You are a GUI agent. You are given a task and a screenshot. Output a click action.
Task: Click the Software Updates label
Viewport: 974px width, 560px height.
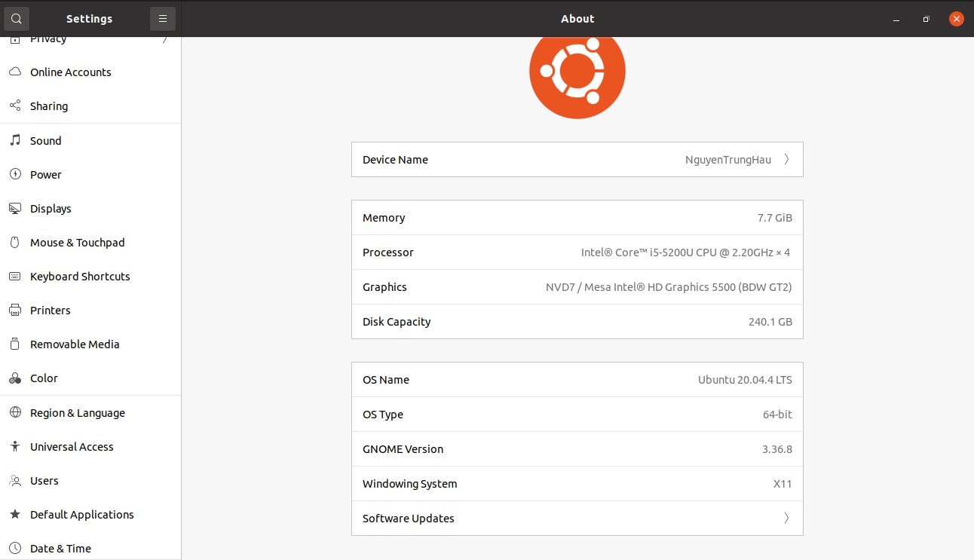click(x=409, y=519)
